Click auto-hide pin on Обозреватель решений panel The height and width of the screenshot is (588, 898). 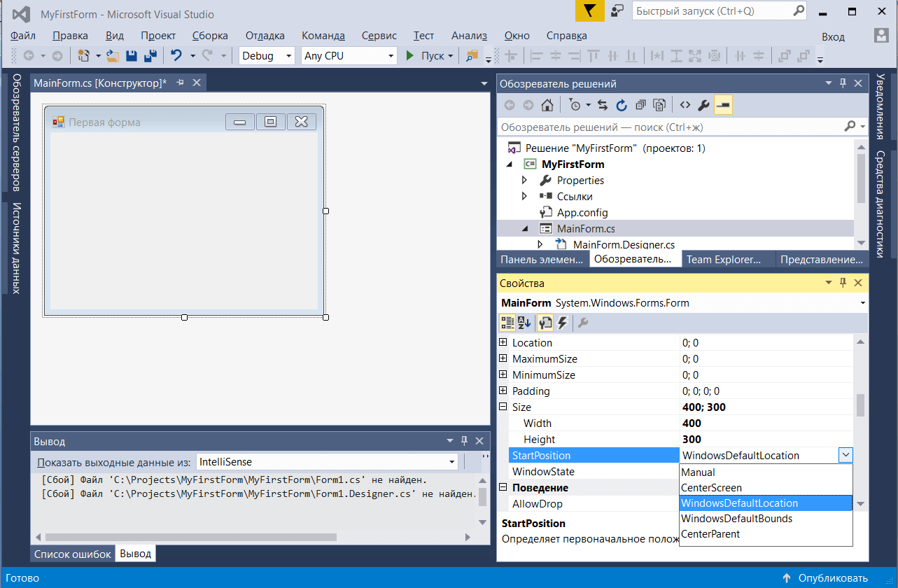843,83
